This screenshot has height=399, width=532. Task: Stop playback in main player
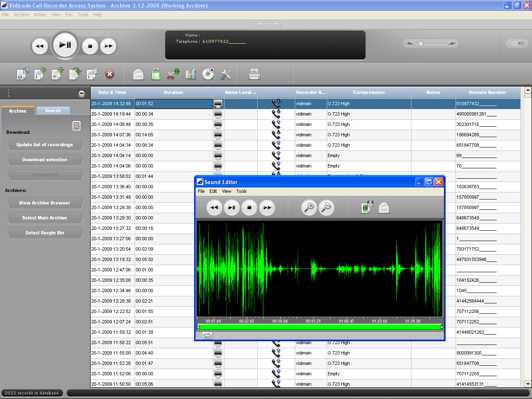(x=90, y=46)
